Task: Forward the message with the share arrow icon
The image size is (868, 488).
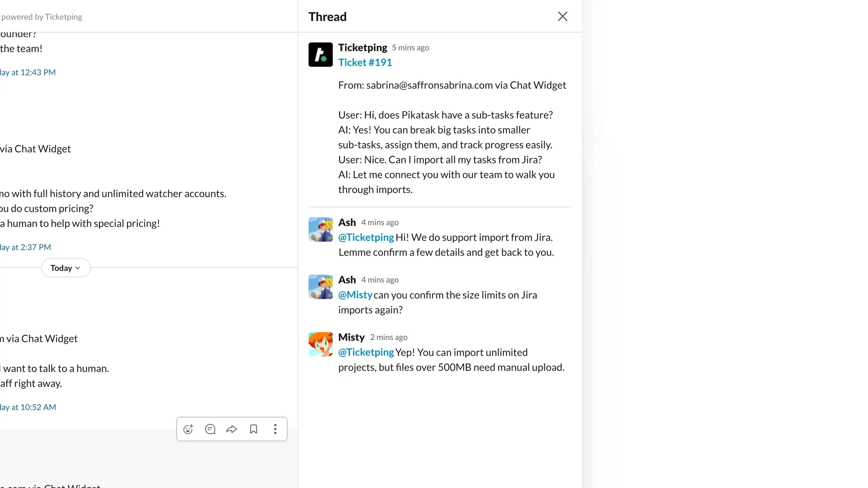Action: tap(231, 429)
